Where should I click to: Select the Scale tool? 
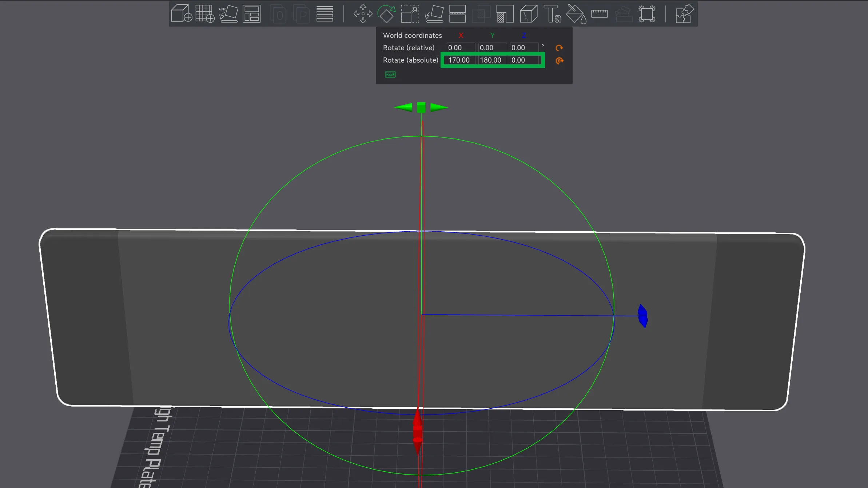(x=410, y=14)
